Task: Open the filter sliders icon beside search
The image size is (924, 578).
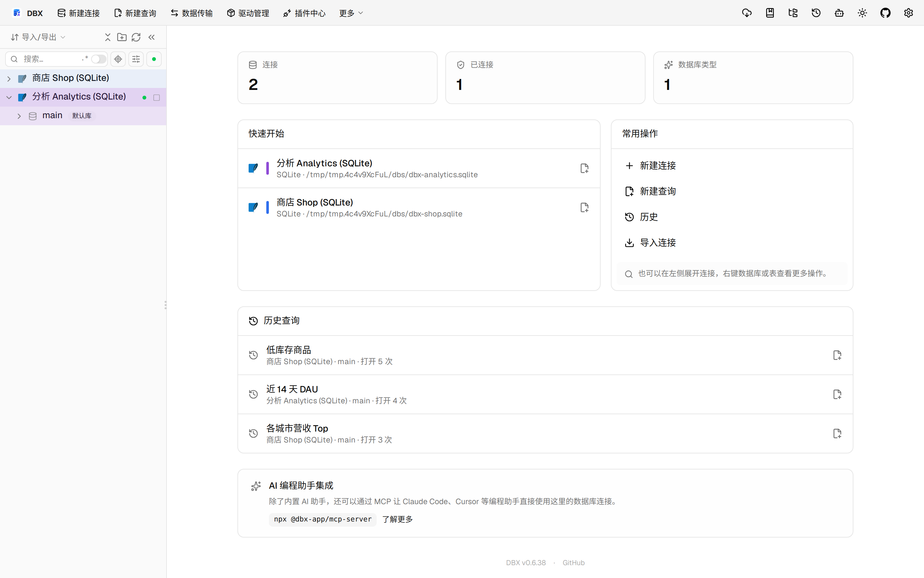Action: (x=136, y=59)
